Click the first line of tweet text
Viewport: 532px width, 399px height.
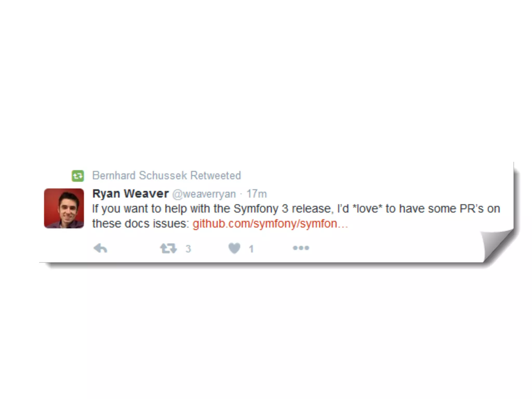(x=296, y=209)
